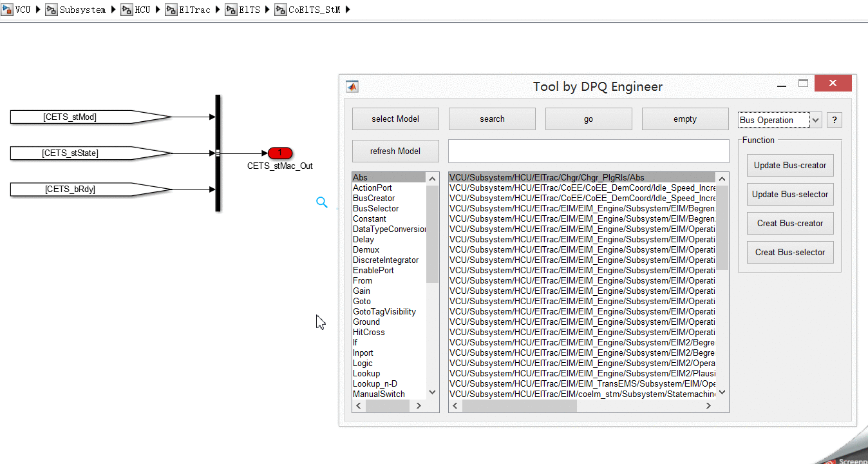868x464 pixels.
Task: Click the ElTS subsystem icon in breadcrumb
Action: point(231,10)
